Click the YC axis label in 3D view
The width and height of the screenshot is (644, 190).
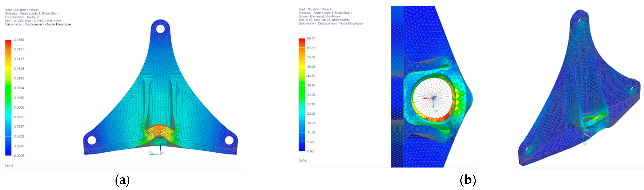point(585,145)
